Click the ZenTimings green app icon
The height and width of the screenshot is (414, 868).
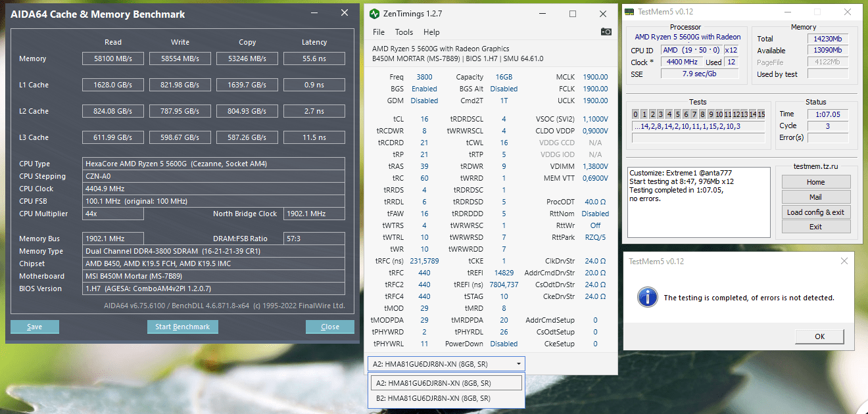point(374,13)
